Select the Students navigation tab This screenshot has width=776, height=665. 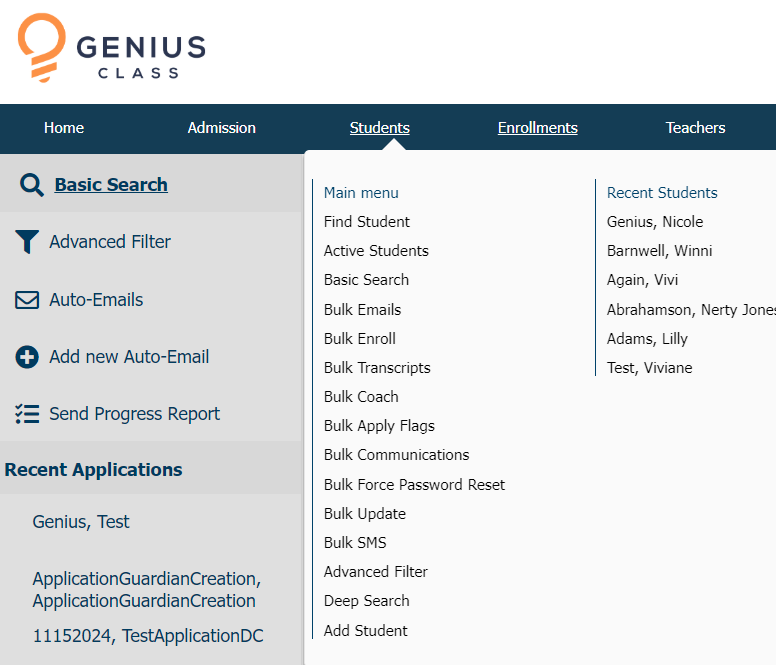[x=380, y=128]
